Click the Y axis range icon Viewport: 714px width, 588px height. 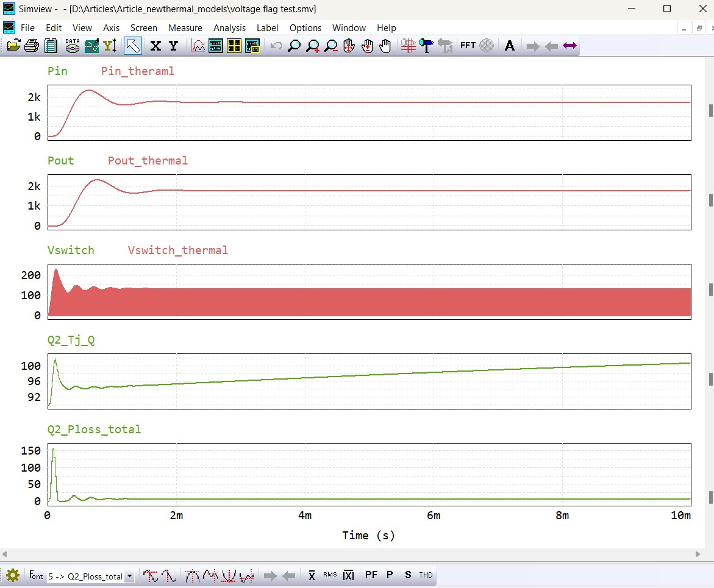[x=110, y=46]
